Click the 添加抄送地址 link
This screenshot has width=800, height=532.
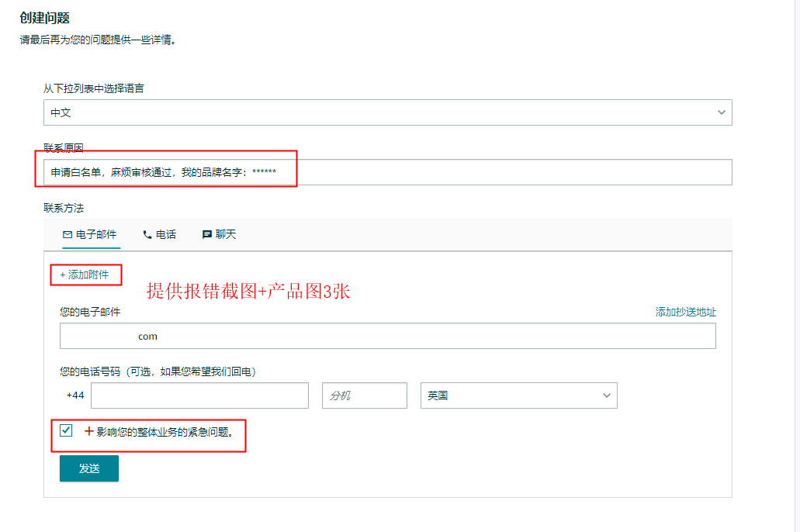coord(685,311)
